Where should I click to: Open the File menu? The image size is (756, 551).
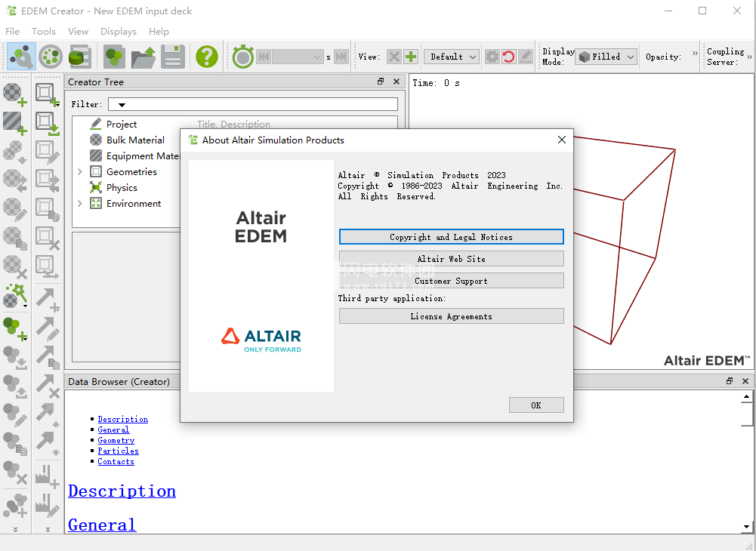[x=13, y=32]
